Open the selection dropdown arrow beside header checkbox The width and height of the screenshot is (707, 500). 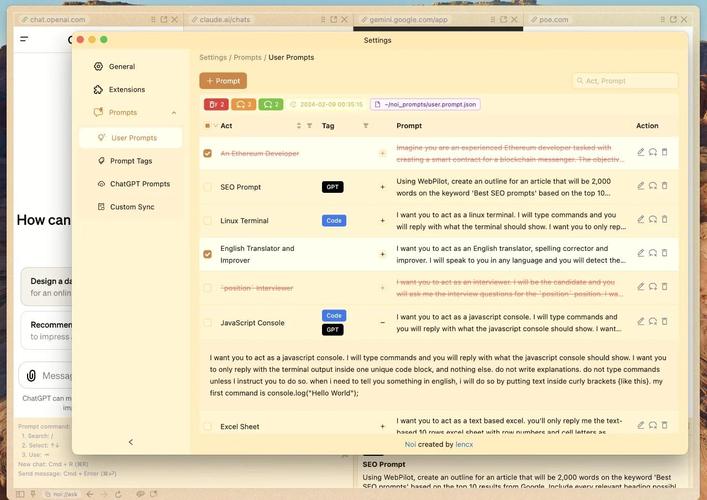coord(216,126)
